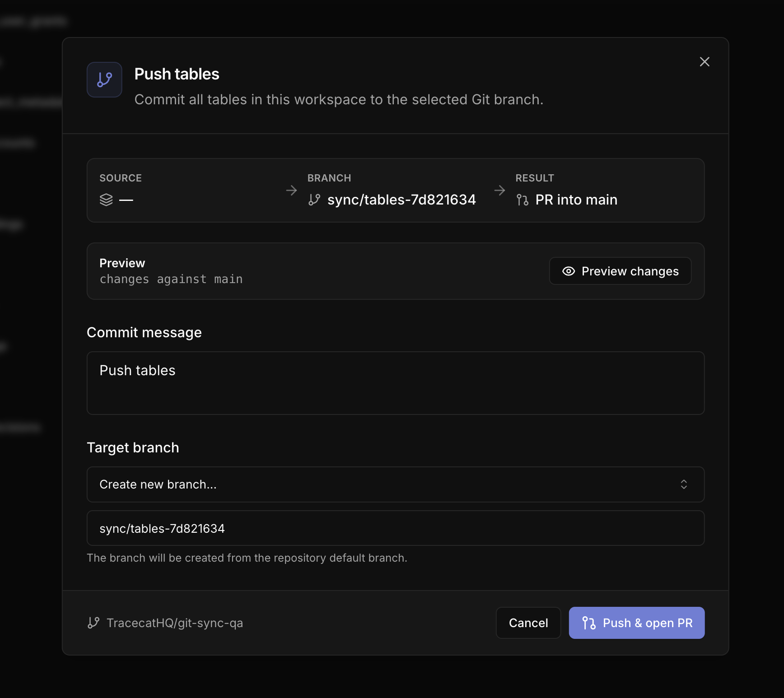Click the RESULT heading label
The width and height of the screenshot is (784, 698).
click(x=535, y=178)
